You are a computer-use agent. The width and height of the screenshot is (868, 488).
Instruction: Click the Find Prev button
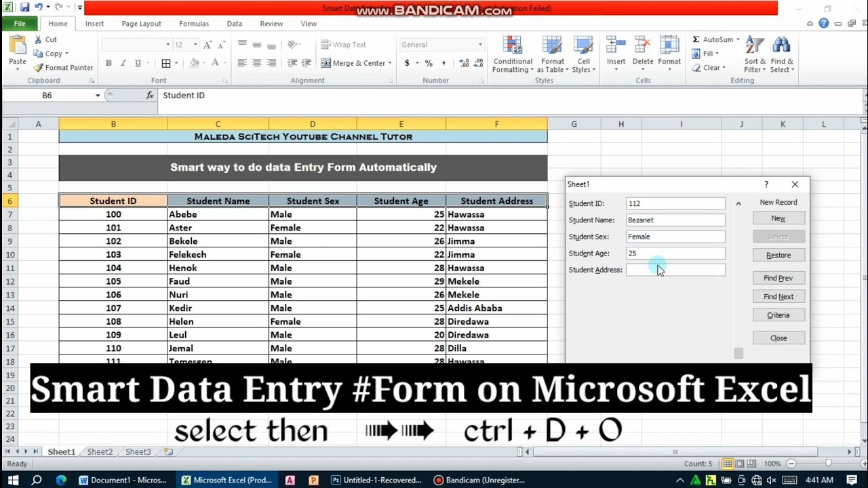click(778, 278)
